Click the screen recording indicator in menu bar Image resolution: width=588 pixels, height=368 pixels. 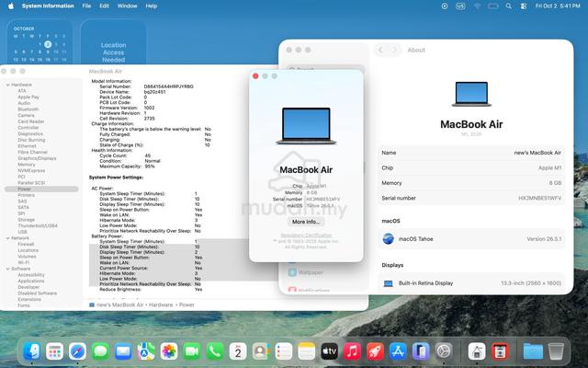445,6
